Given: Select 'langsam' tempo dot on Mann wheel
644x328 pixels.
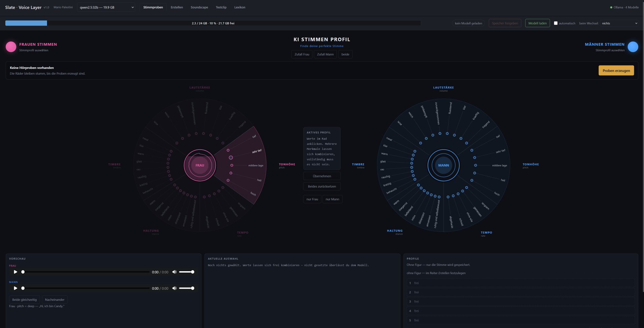Looking at the screenshot, I should (x=466, y=188).
